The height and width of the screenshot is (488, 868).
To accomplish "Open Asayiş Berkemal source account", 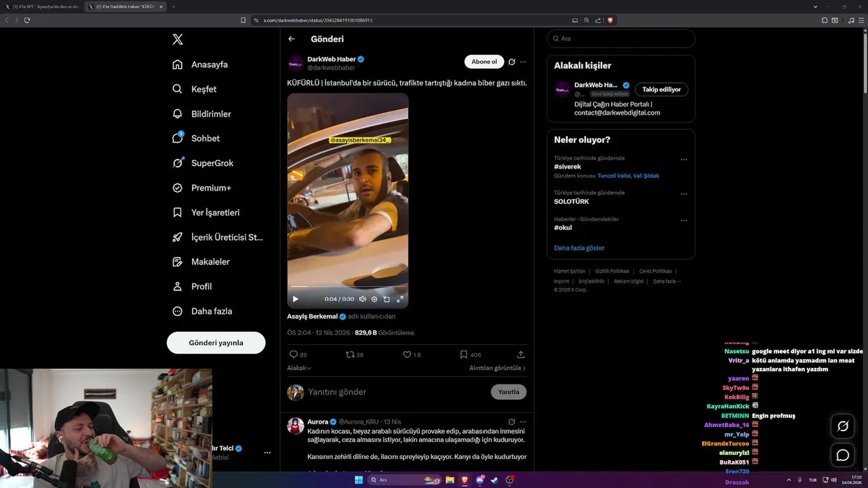I will pos(317,317).
